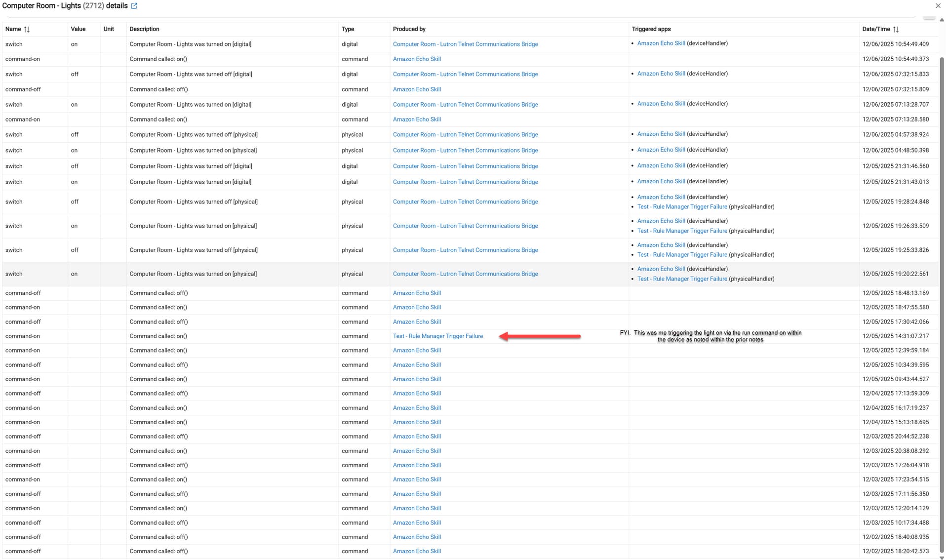
Task: Sort by Date/Time column arrows
Action: [x=896, y=30]
